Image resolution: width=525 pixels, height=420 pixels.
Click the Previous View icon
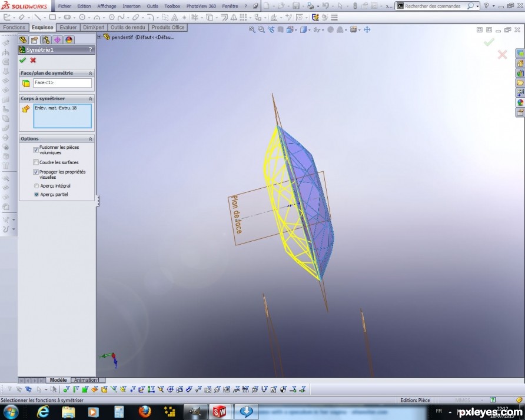coord(271,30)
